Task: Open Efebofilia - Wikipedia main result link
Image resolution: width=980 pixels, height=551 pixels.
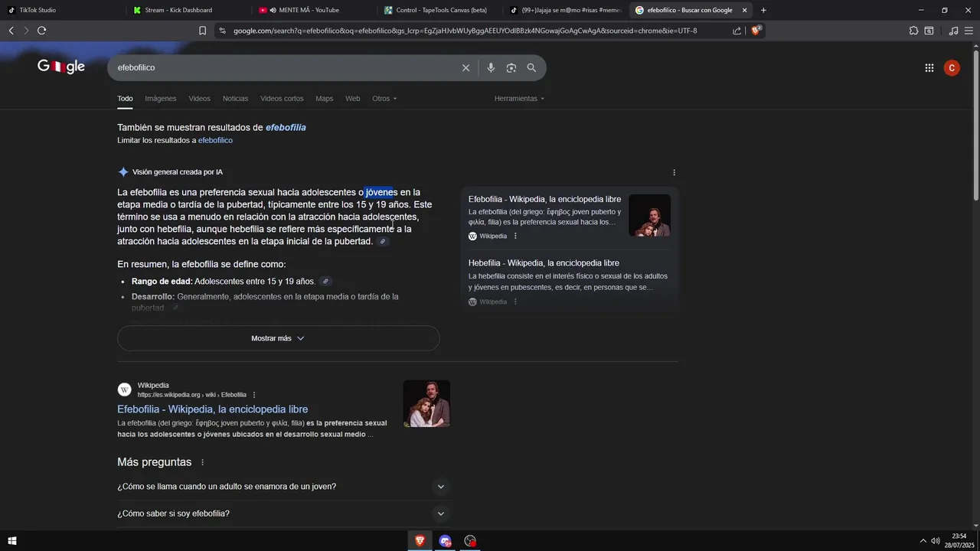Action: [212, 409]
